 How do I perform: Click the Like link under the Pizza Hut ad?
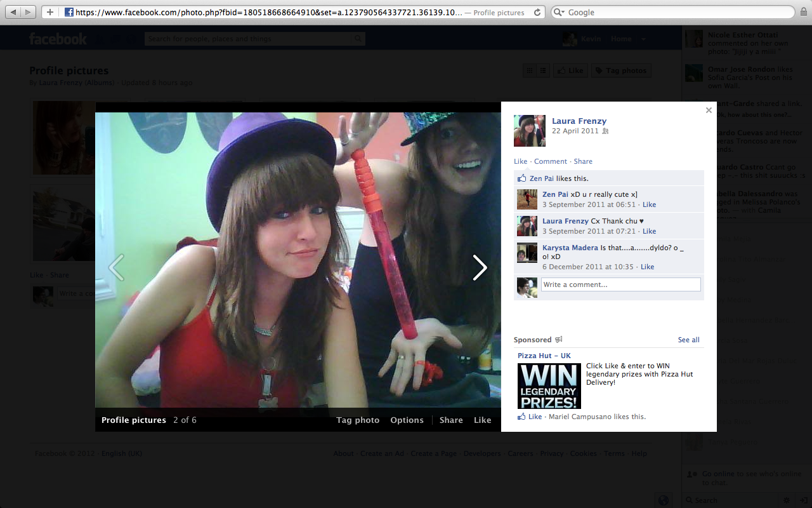[x=535, y=417]
